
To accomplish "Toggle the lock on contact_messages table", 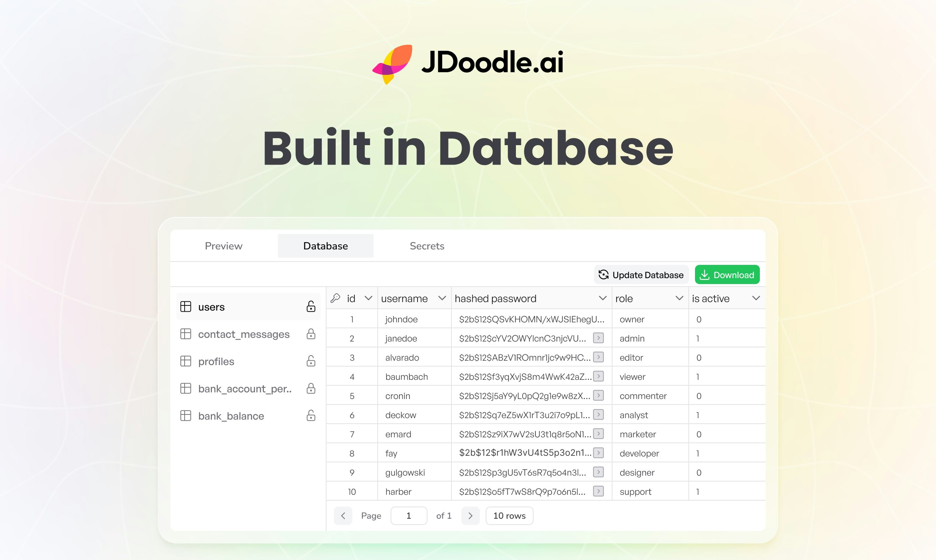I will click(310, 334).
